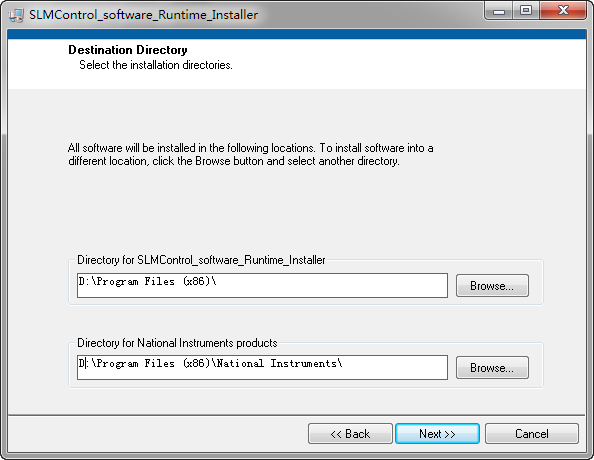Minimize the SLMControl installer window

pos(499,11)
